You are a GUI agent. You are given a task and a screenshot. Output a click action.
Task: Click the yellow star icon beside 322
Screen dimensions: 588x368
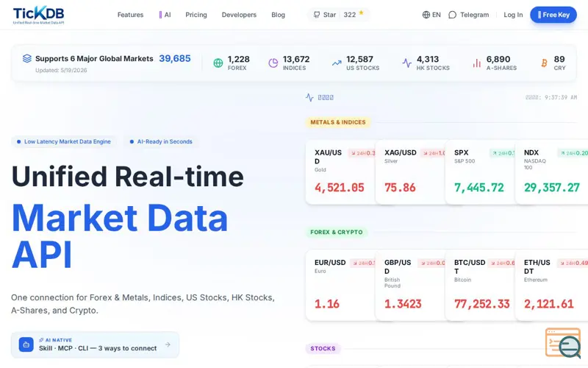[361, 13]
